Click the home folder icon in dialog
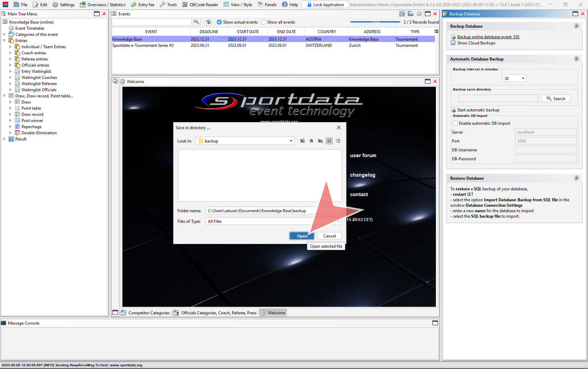 point(311,141)
